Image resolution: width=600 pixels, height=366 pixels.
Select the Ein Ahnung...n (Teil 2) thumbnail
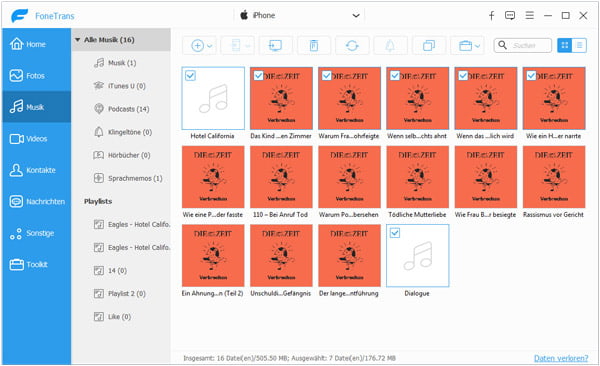[213, 255]
